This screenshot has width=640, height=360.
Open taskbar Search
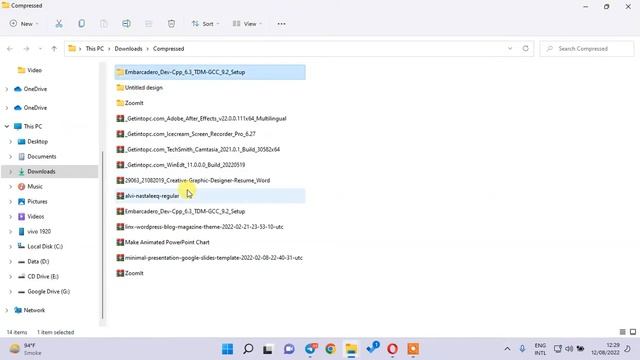coord(248,349)
